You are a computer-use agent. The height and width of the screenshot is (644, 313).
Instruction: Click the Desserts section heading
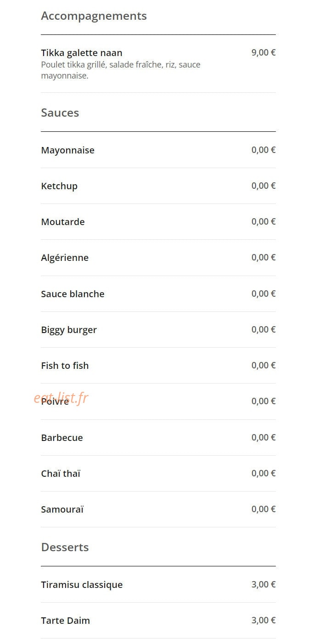pyautogui.click(x=65, y=547)
